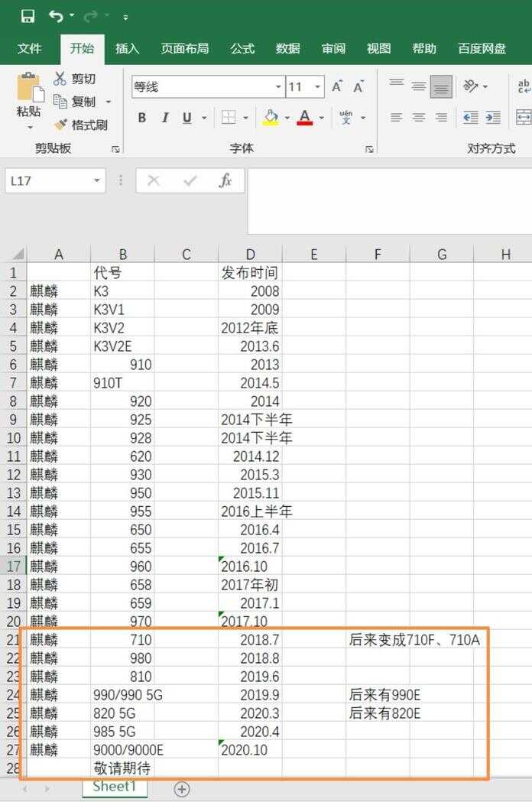532x802 pixels.
Task: Open the font size 11 dropdown
Action: point(318,87)
